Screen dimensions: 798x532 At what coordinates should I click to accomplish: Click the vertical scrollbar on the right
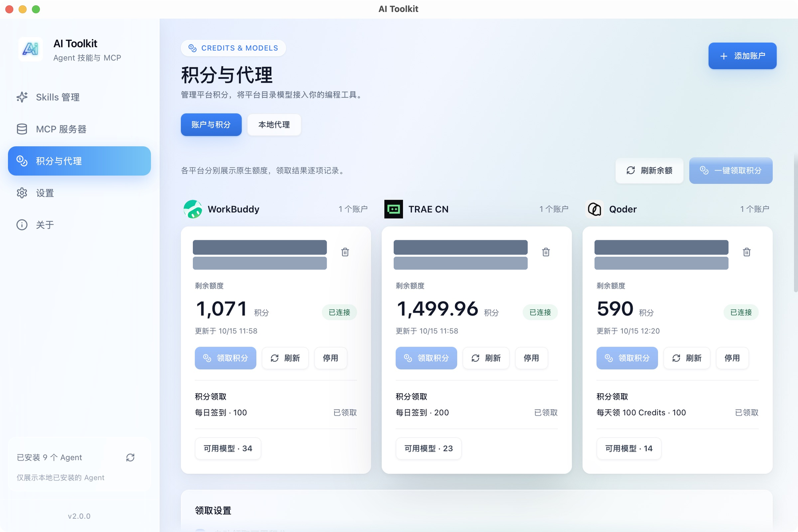pos(795,223)
